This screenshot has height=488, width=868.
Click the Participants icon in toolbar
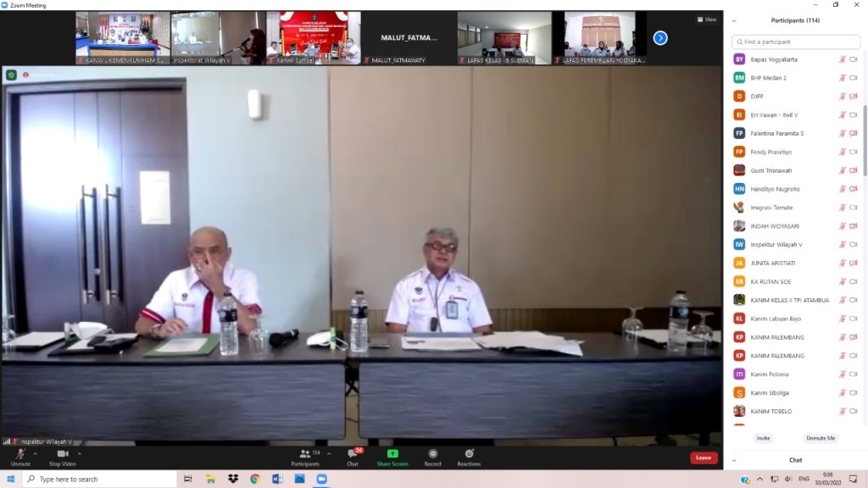(304, 455)
